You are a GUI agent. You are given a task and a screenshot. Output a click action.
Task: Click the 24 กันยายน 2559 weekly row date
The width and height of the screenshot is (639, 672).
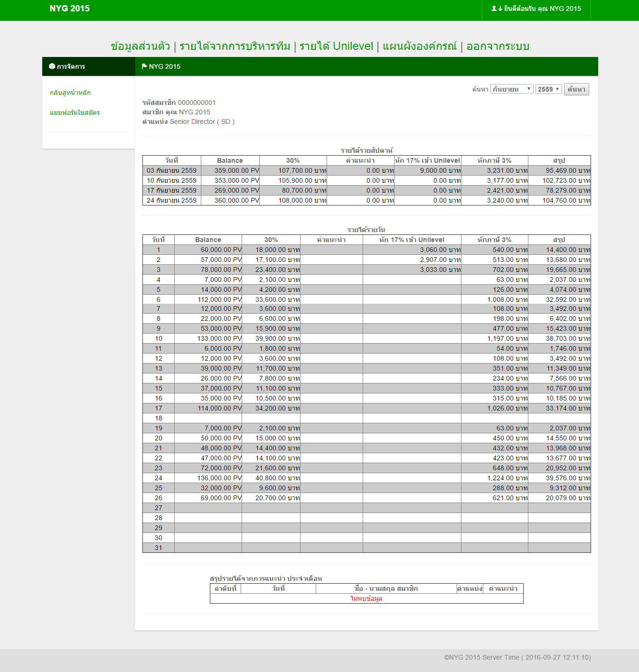[171, 200]
